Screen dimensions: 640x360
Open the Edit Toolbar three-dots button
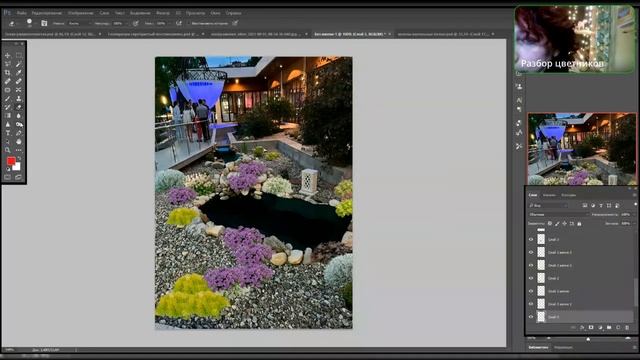point(19,150)
